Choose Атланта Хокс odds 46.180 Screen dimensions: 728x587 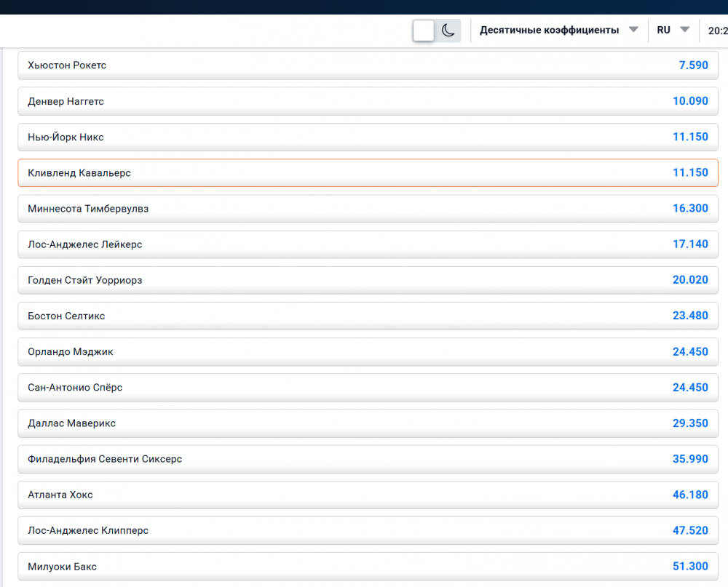pyautogui.click(x=368, y=495)
